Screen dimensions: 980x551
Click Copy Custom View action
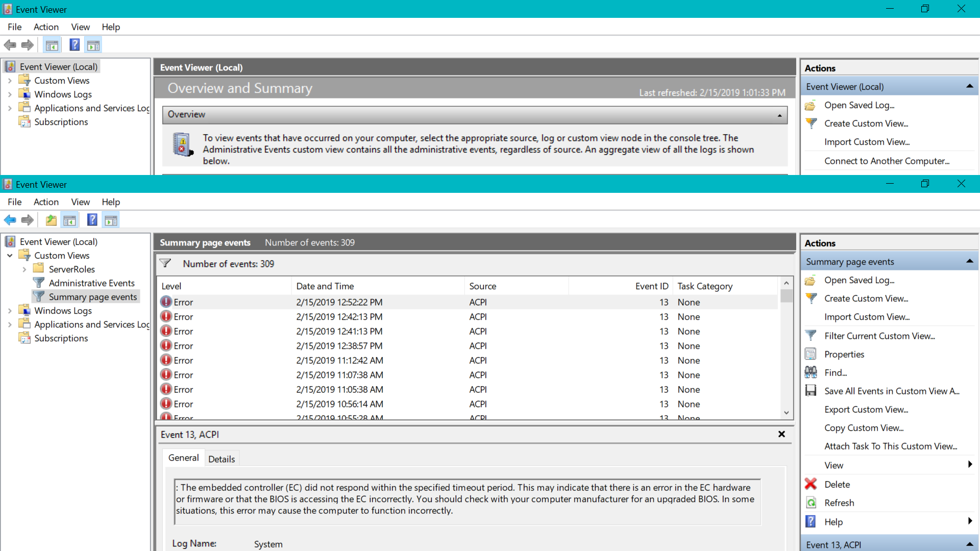coord(864,428)
